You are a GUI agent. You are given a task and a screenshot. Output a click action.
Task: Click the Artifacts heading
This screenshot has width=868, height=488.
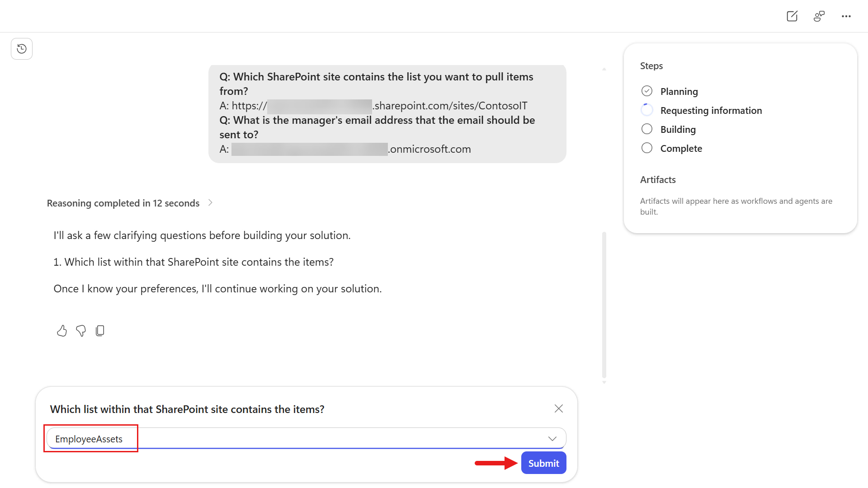(658, 180)
